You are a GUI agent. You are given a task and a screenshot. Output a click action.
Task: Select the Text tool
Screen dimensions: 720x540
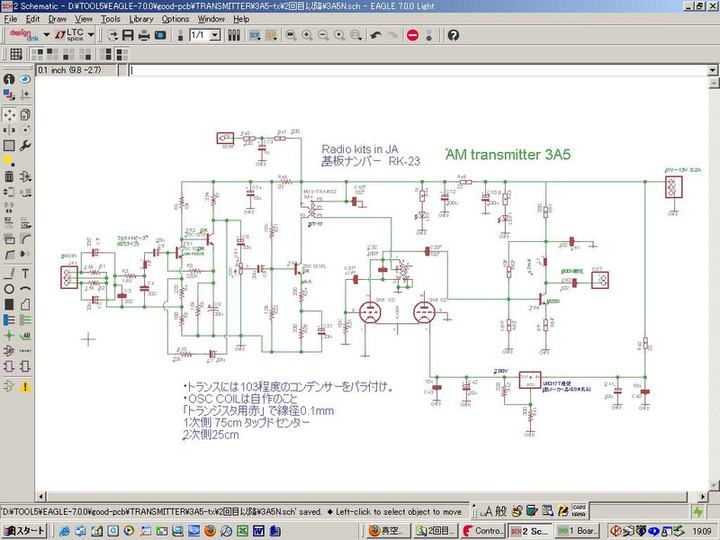point(26,273)
